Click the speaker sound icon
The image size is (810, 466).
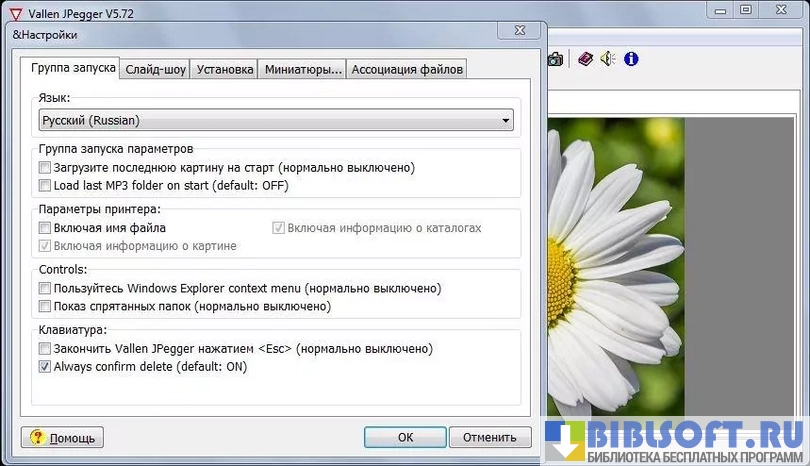click(x=607, y=59)
